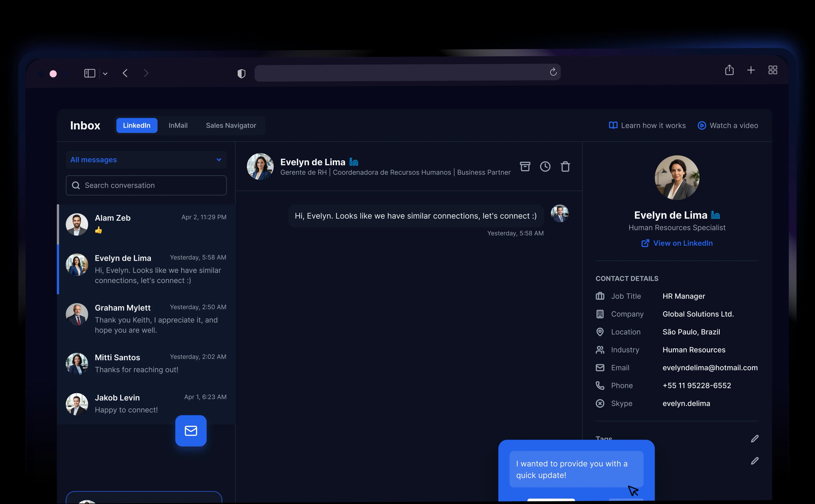Click the pencil icon beside Tags

755,439
